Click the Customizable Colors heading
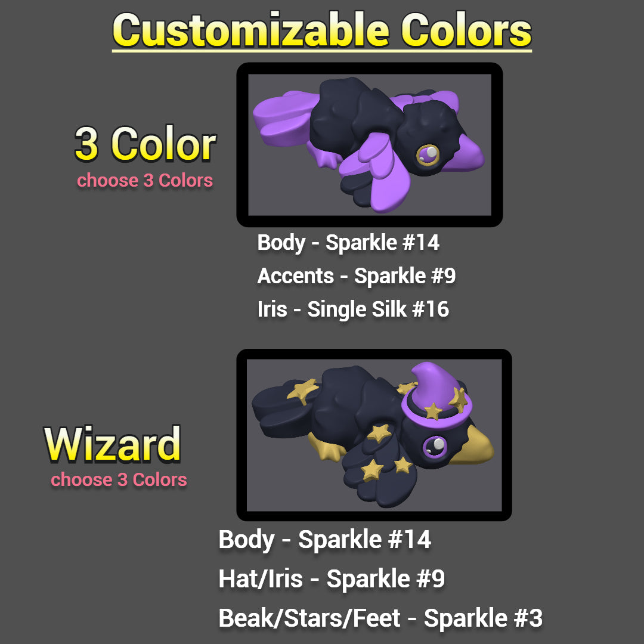644x644 pixels. pyautogui.click(x=322, y=31)
